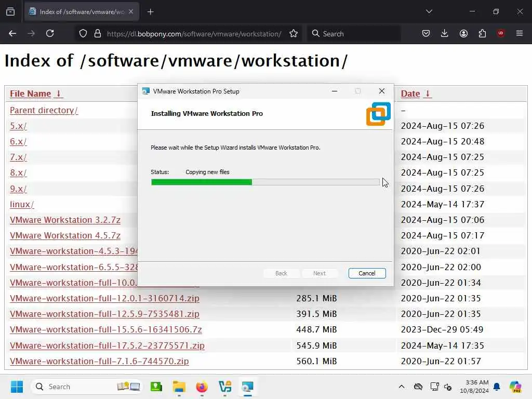This screenshot has height=399, width=532.
Task: Download VMware-workstation-full-7.1.6-744570.zip
Action: pyautogui.click(x=99, y=361)
